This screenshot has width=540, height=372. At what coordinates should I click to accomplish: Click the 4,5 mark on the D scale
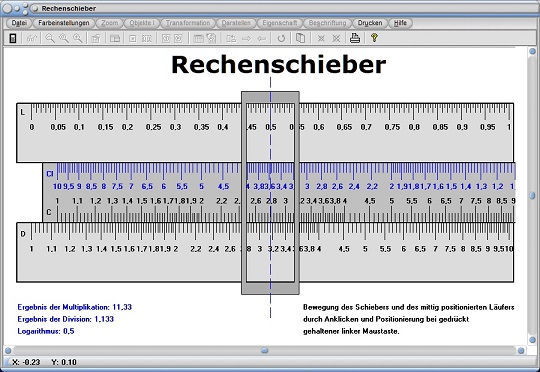point(344,249)
